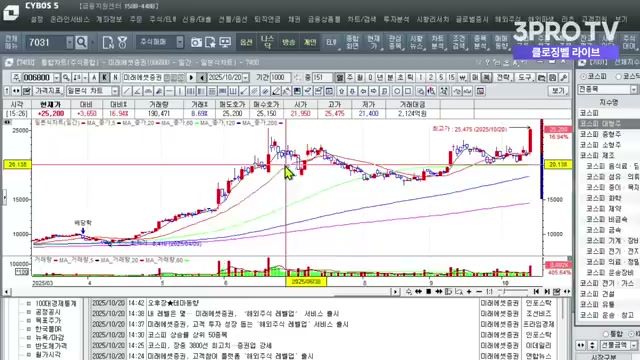Toggle the 일 daily period button
This screenshot has height=360, width=640.
pyautogui.click(x=340, y=77)
